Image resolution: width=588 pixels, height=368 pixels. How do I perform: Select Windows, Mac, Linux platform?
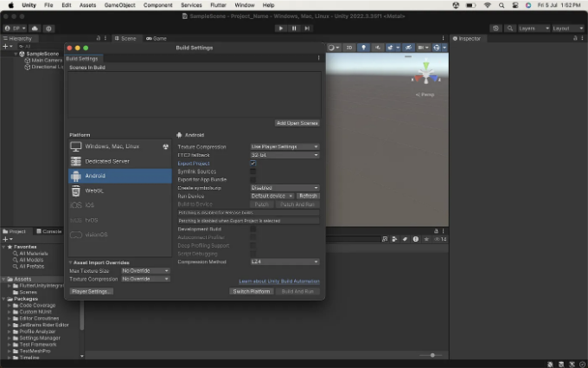(x=120, y=146)
